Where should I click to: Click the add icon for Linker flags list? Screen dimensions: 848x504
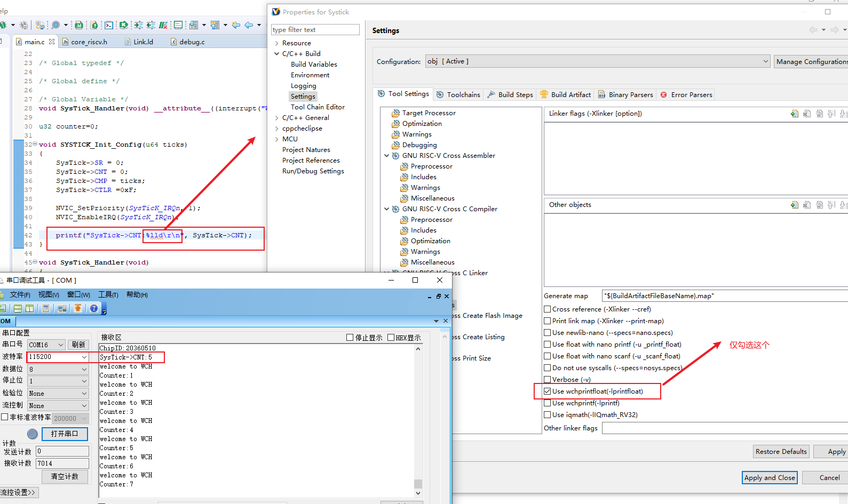795,114
